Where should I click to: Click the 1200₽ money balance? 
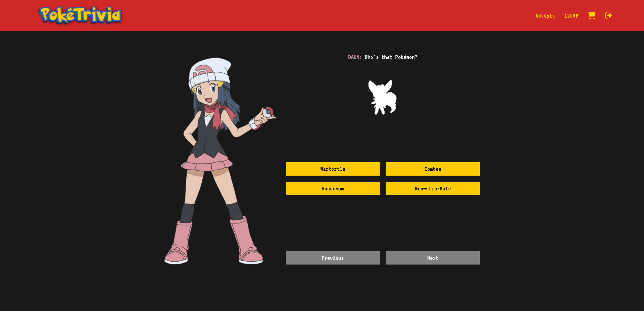(x=571, y=16)
